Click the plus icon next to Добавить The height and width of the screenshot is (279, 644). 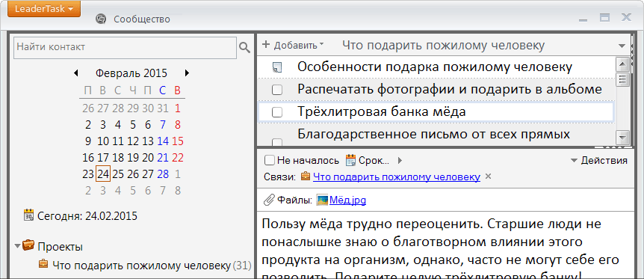pyautogui.click(x=266, y=44)
